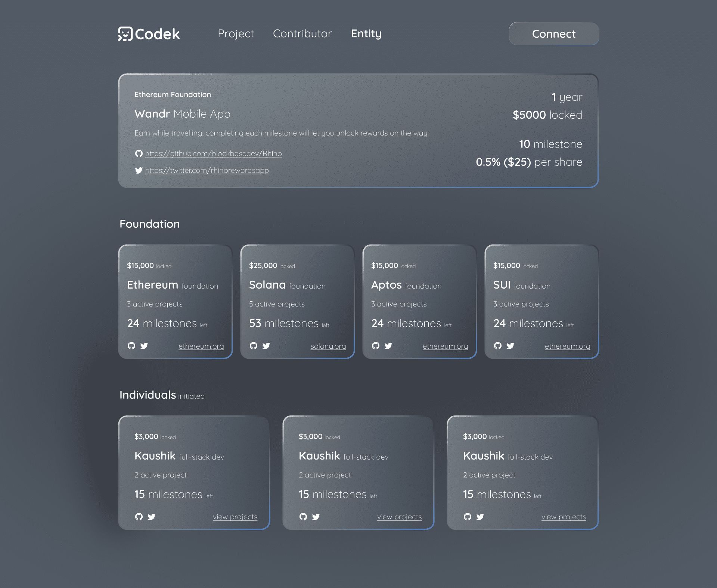The height and width of the screenshot is (588, 717).
Task: Click the GitHub icon on Aptos foundation card
Action: point(376,345)
